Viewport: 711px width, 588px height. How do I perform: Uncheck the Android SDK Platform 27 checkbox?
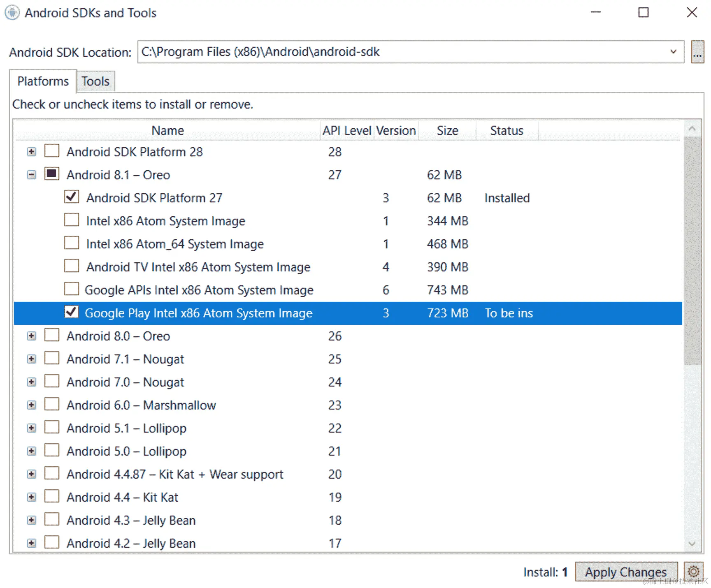pos(72,197)
